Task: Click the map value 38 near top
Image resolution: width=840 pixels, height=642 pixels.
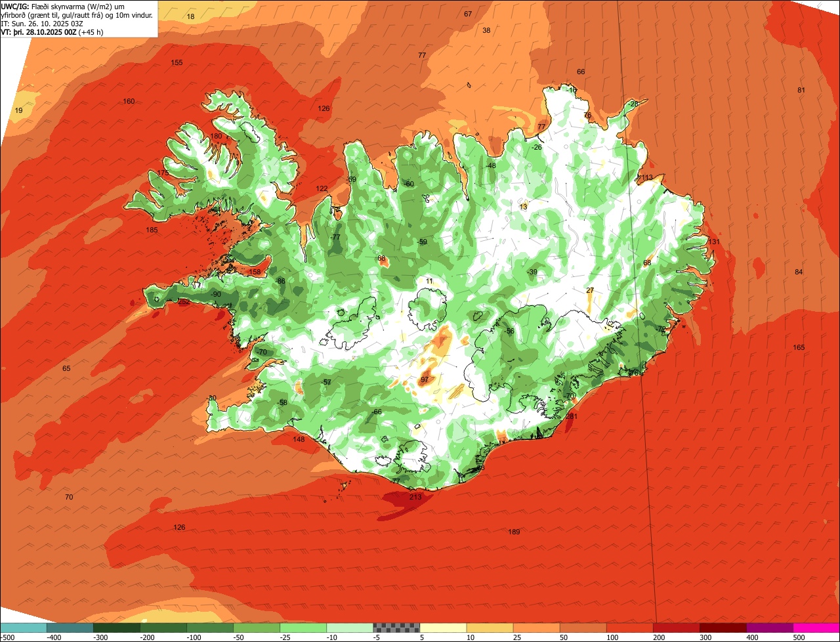Action: [x=486, y=31]
